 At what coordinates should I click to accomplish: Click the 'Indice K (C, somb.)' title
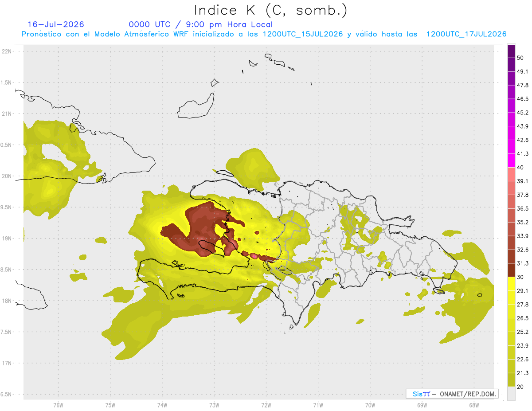(271, 10)
